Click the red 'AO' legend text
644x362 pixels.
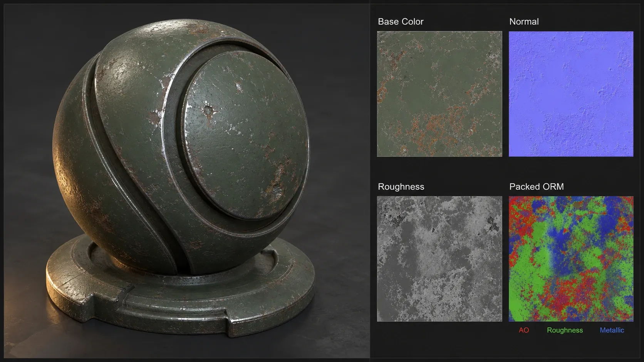[524, 330]
